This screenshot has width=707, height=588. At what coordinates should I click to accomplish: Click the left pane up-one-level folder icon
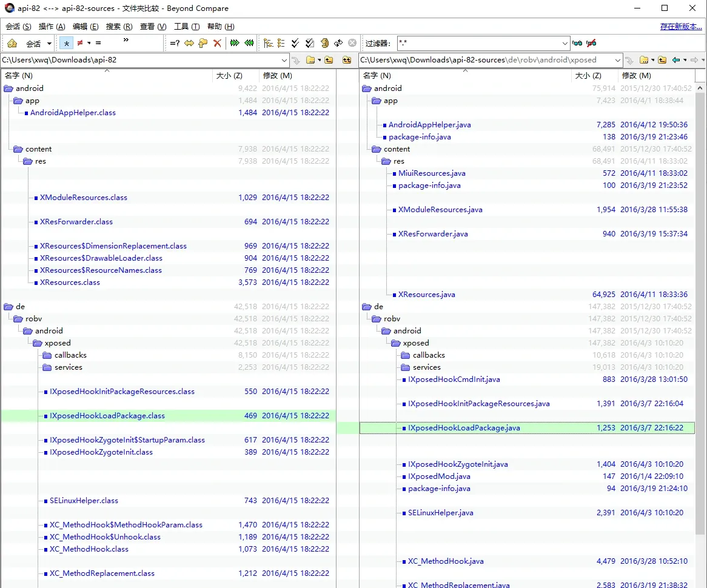[x=329, y=60]
